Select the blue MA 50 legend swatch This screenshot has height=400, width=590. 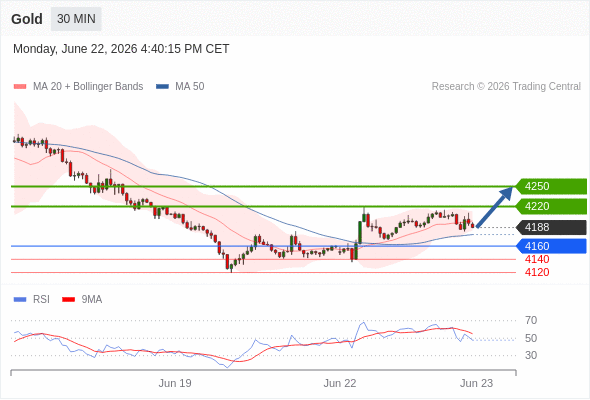click(162, 87)
